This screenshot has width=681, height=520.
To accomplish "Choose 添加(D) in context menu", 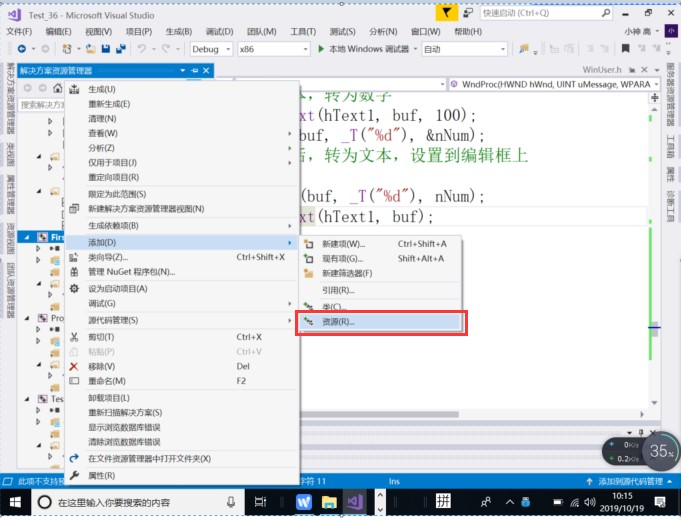I will pos(182,242).
